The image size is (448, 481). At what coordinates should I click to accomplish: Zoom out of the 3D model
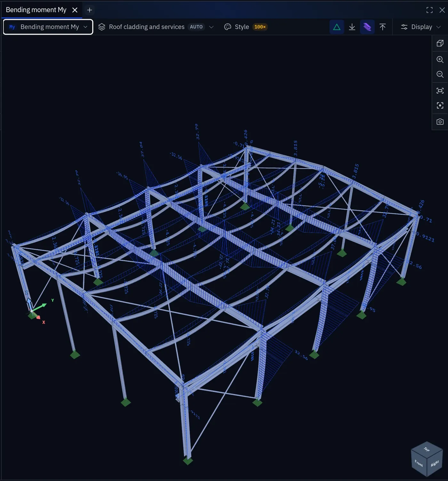440,74
